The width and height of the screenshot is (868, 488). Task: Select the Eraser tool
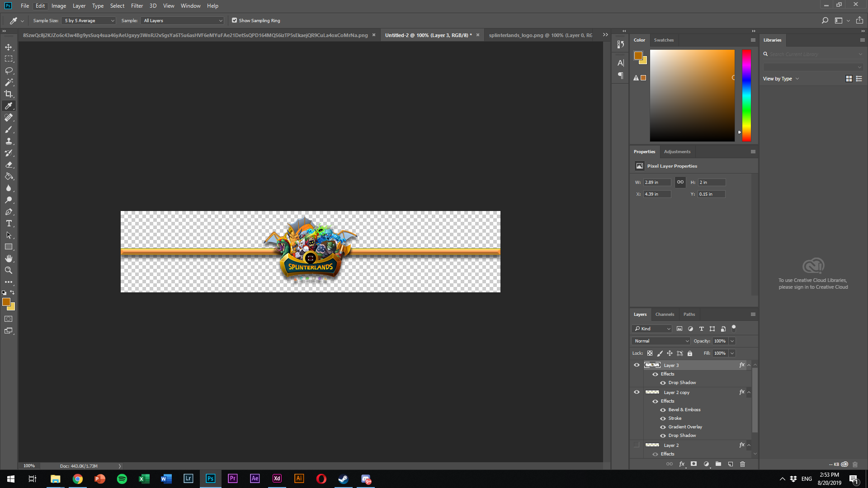click(9, 164)
